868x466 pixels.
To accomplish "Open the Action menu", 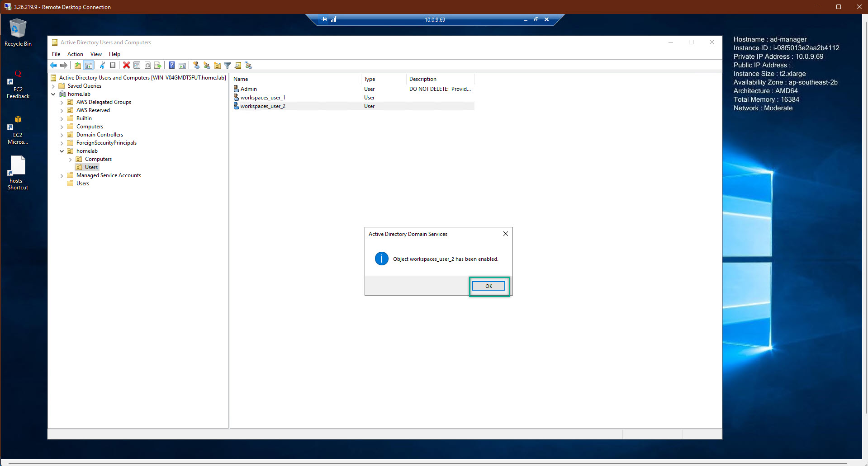I will pos(75,54).
